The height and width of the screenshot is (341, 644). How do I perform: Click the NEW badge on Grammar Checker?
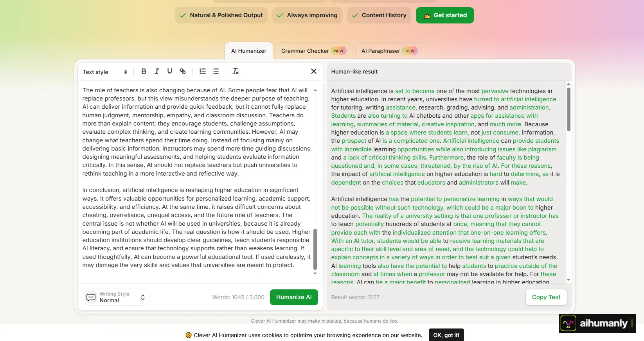pos(339,51)
